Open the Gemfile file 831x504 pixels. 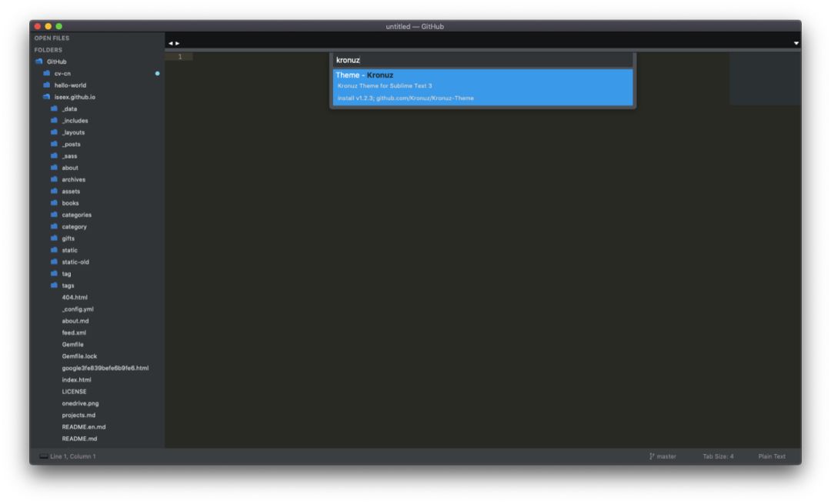pos(72,345)
